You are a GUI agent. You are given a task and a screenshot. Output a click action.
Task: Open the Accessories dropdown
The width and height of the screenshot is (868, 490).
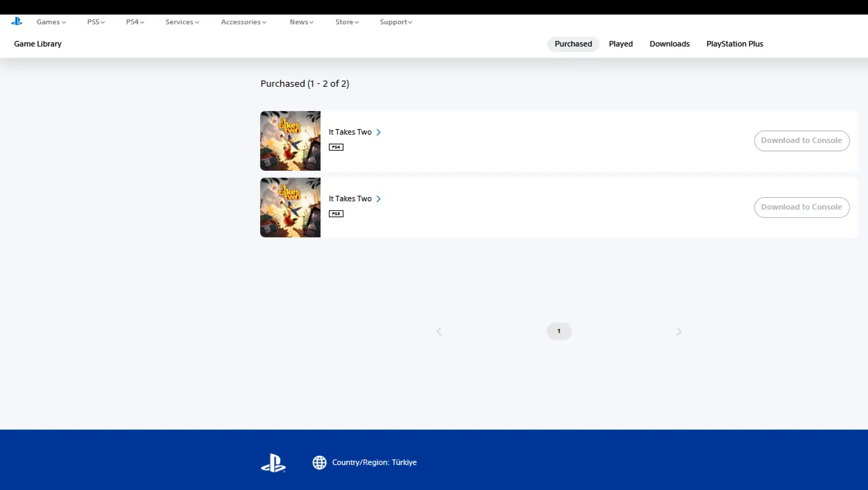tap(244, 22)
